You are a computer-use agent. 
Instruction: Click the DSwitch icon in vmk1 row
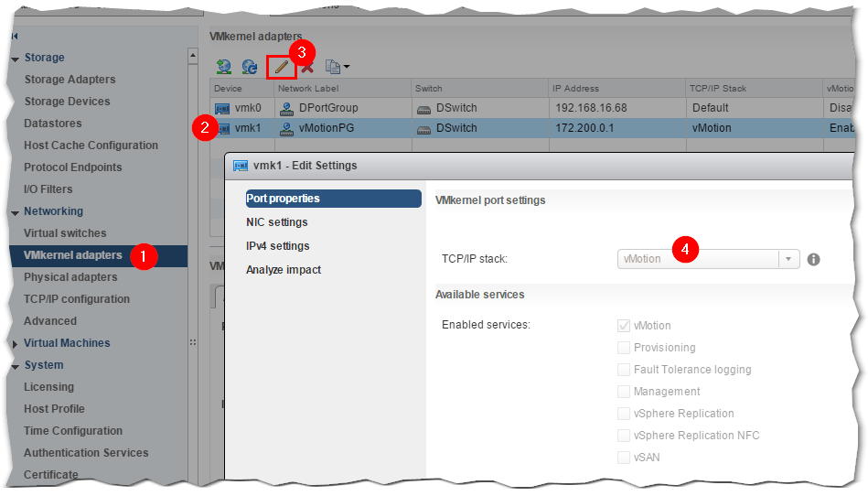click(423, 129)
